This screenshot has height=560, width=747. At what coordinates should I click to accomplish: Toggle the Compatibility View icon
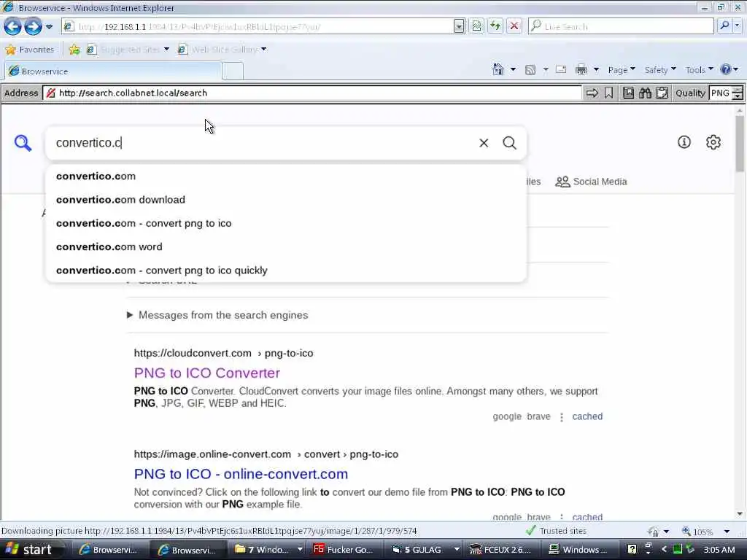[x=476, y=26]
